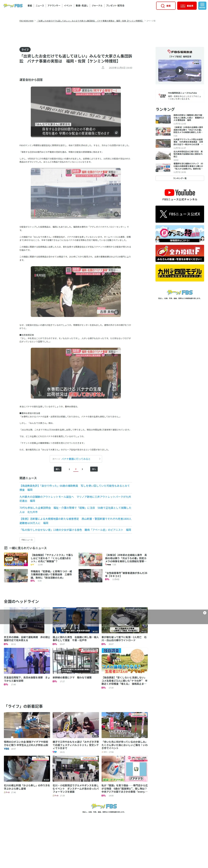
Task: Open 天皇皇后両陛下 鳥羽水族館 headline thumbnail
Action: 27,661
